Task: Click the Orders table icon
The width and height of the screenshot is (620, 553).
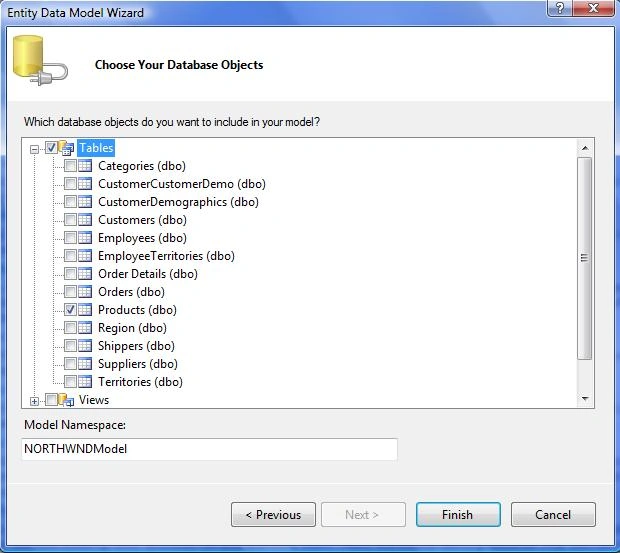Action: point(85,292)
